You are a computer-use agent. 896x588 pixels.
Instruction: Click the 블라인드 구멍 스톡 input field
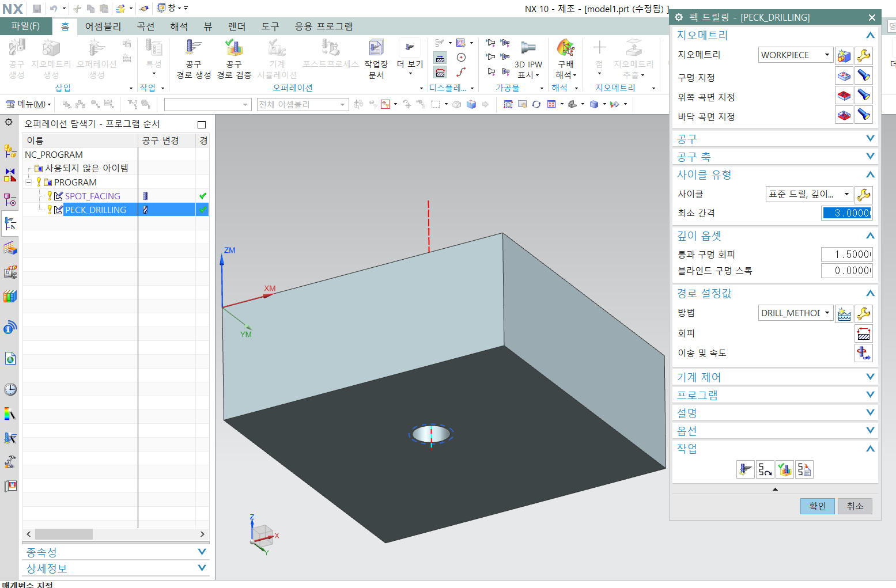pyautogui.click(x=846, y=271)
